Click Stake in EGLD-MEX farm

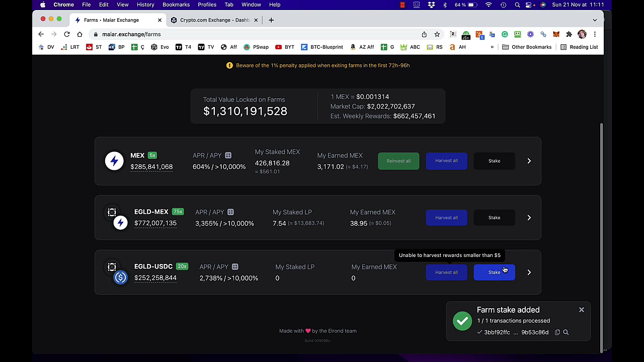(494, 218)
